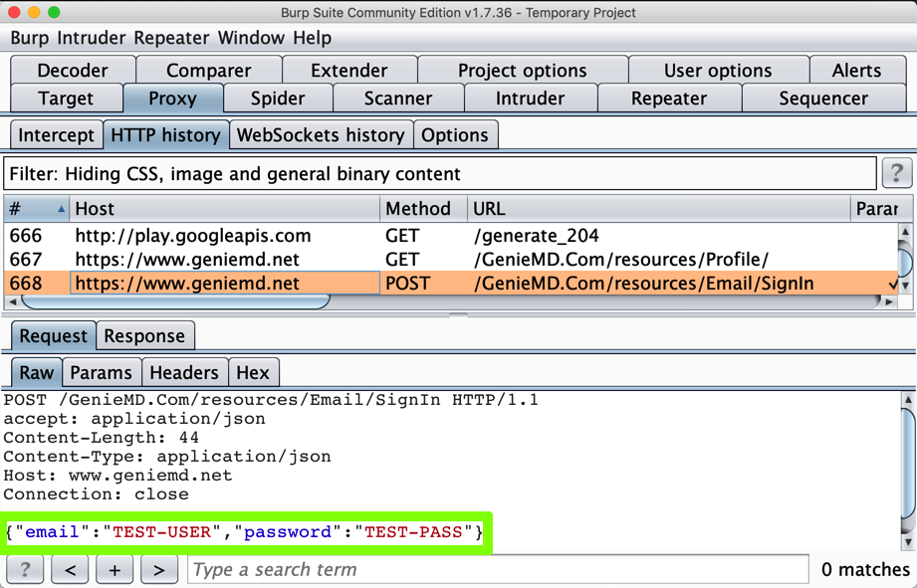Sort by the Method column header
This screenshot has width=917, height=588.
(423, 209)
